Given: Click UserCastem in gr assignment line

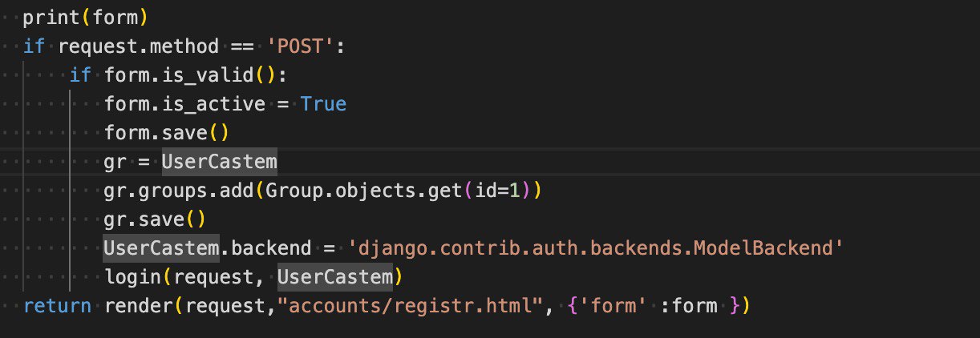Looking at the screenshot, I should coord(219,162).
